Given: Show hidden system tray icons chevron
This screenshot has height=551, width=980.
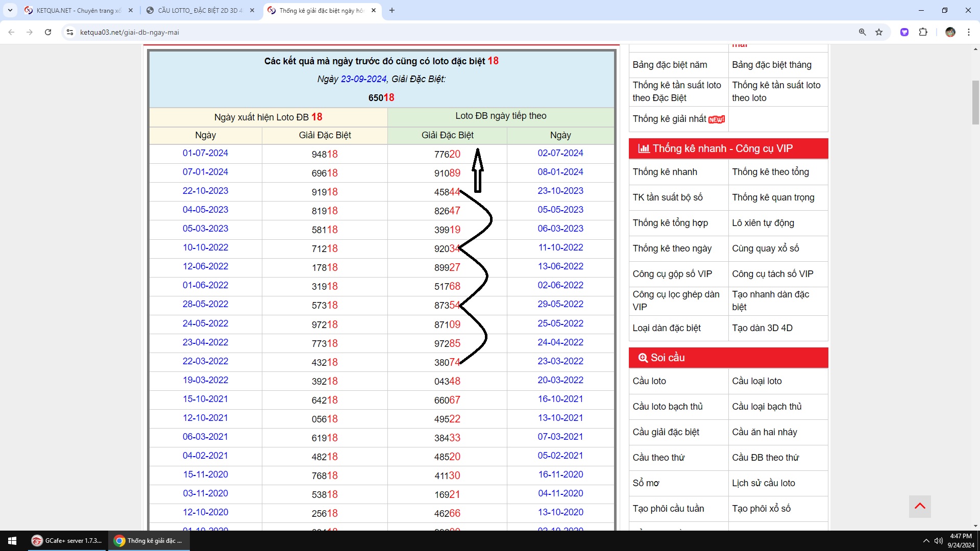Looking at the screenshot, I should [926, 541].
